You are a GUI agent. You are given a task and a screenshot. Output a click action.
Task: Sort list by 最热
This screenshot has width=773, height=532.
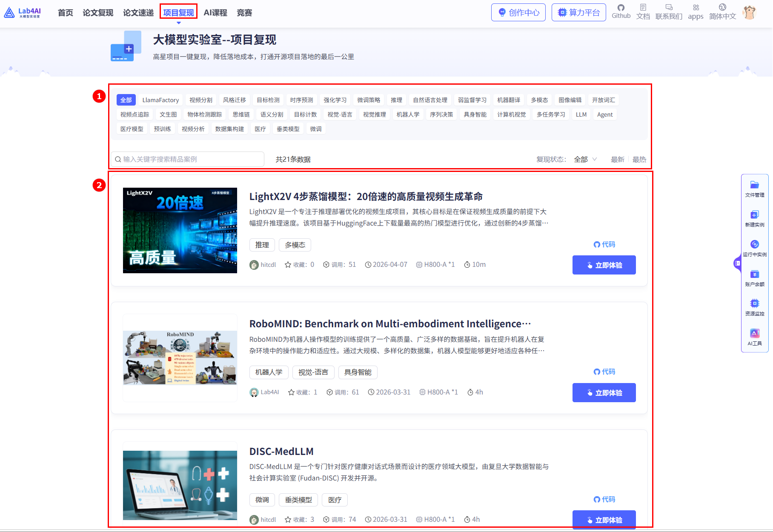tap(639, 159)
